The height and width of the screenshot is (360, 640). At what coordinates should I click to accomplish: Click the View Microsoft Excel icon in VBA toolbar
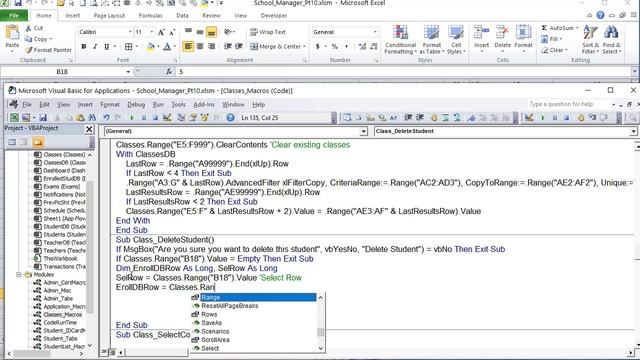coord(14,118)
